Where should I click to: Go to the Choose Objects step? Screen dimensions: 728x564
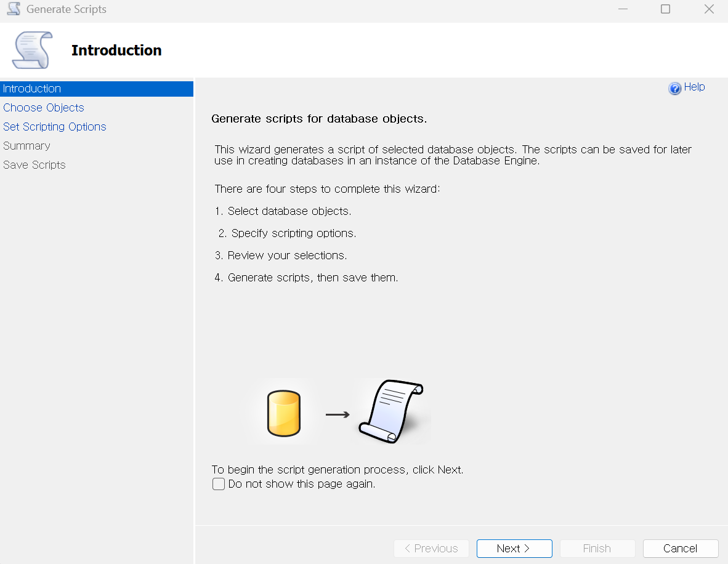(44, 108)
